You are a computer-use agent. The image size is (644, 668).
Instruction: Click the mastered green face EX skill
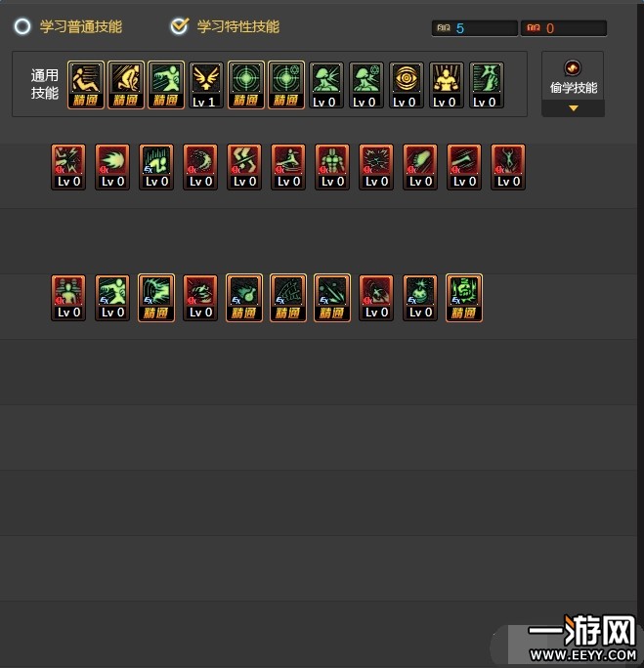click(464, 297)
